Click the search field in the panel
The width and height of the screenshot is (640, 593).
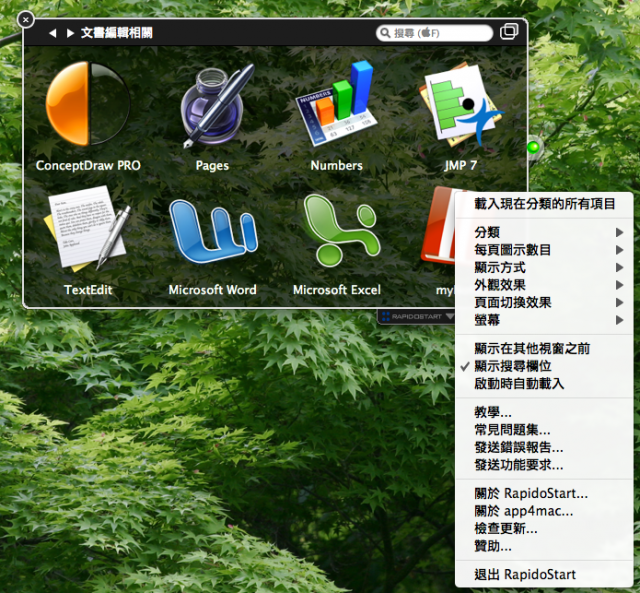(434, 33)
